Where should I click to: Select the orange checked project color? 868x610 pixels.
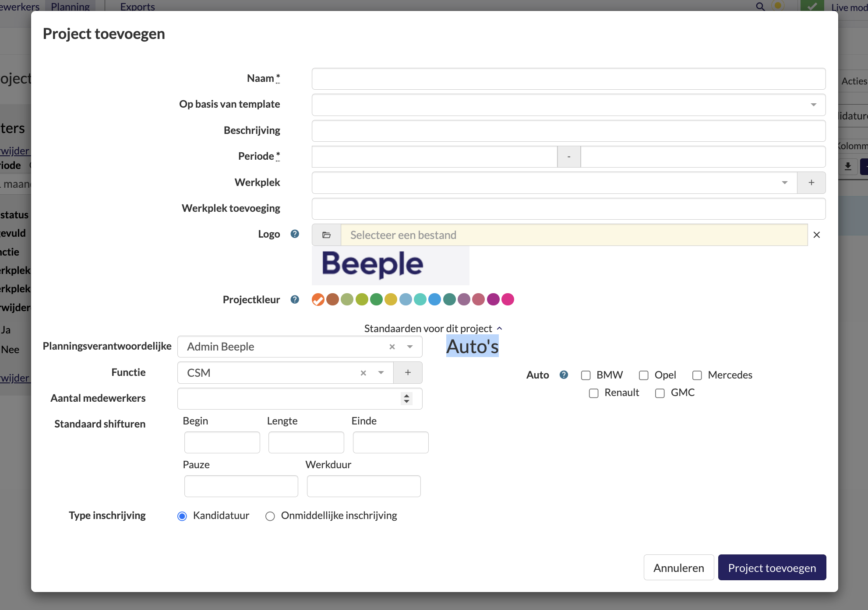318,299
